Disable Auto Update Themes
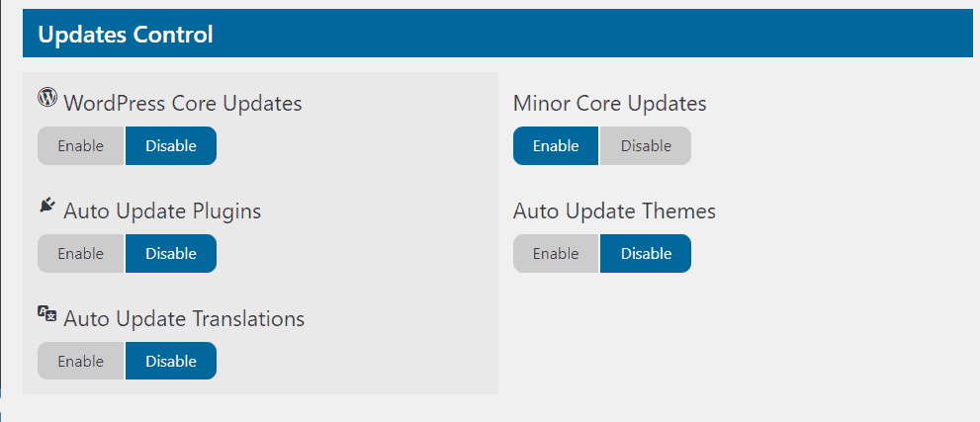 pos(646,254)
